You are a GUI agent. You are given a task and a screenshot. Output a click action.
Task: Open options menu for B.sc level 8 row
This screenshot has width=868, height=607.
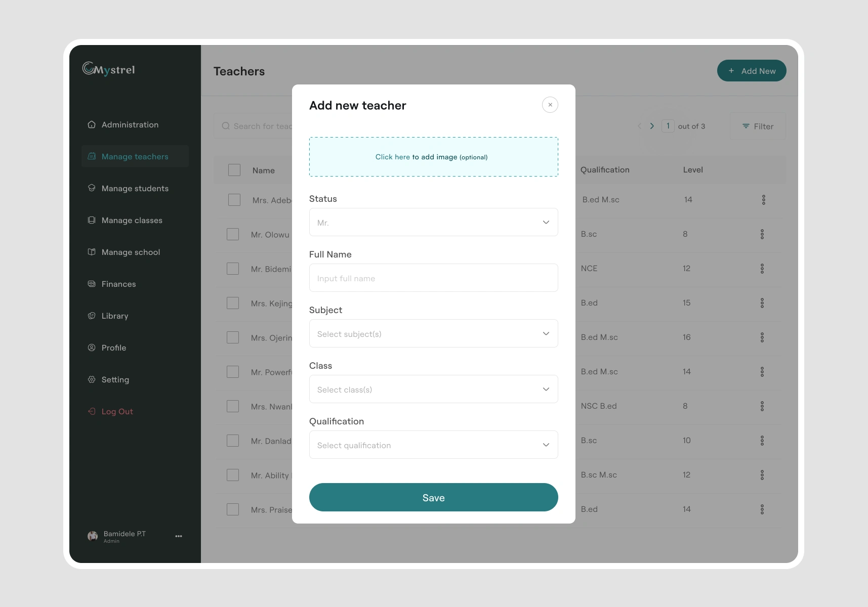(762, 234)
